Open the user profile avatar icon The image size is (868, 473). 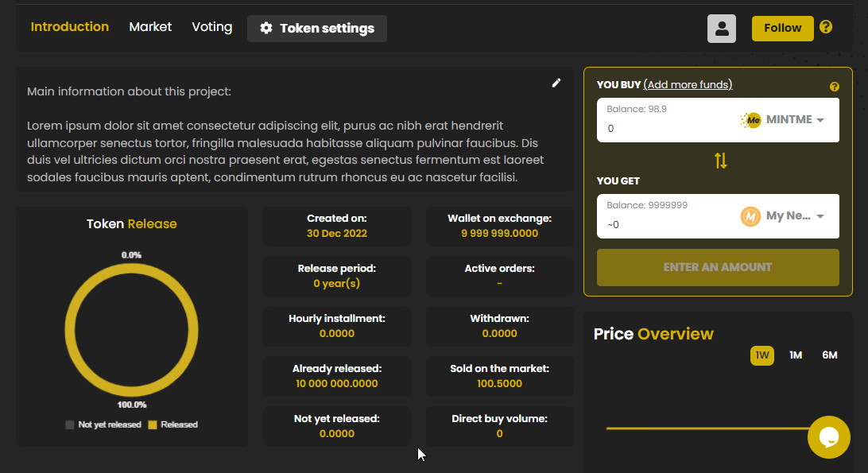pos(721,29)
